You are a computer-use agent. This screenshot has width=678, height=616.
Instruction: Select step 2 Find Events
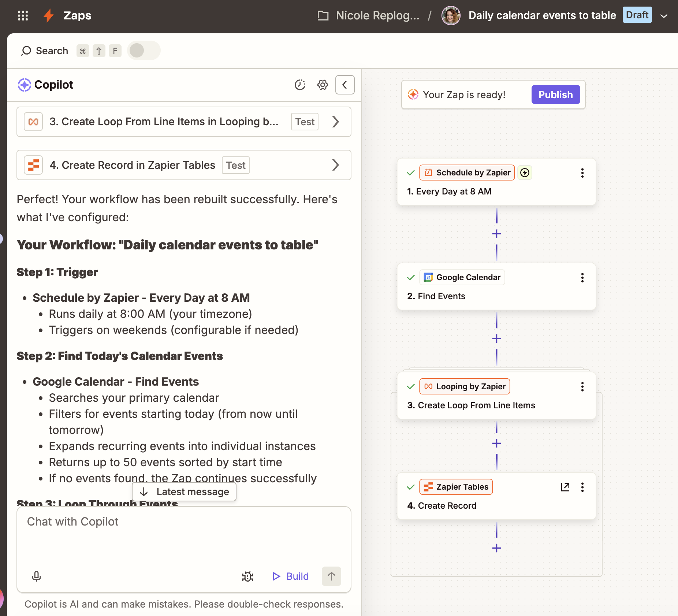(436, 296)
